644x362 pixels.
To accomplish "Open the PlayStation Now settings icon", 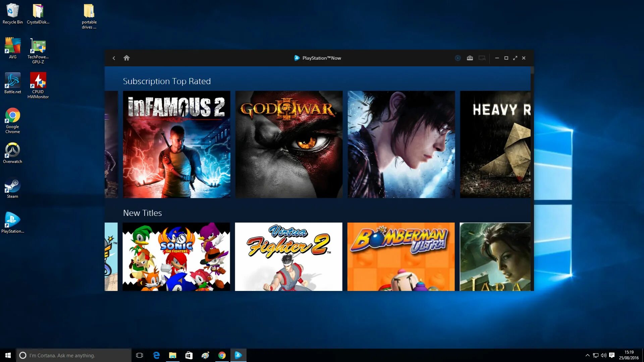I will tap(470, 58).
